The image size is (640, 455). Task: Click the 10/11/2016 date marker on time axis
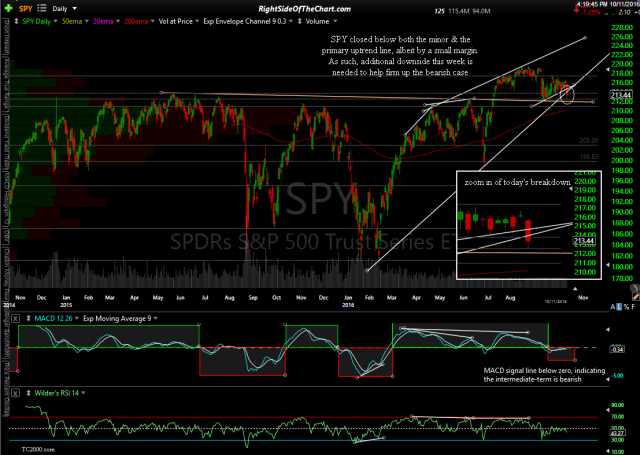click(x=556, y=302)
